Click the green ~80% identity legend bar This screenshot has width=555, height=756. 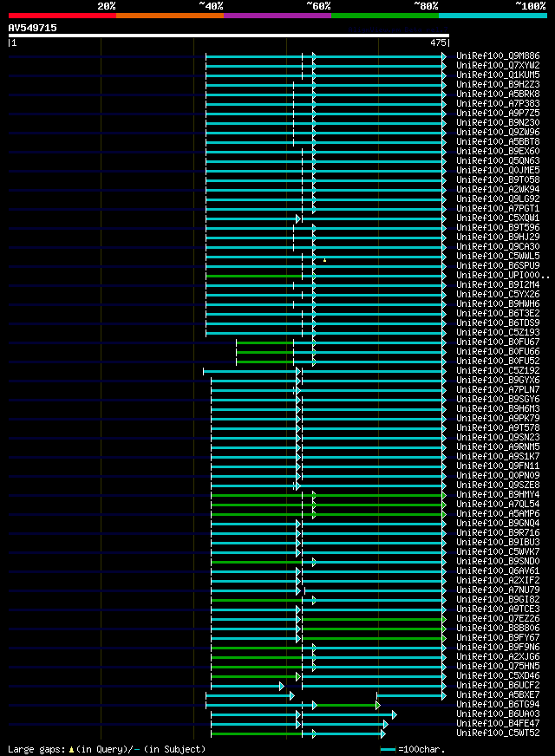point(385,16)
